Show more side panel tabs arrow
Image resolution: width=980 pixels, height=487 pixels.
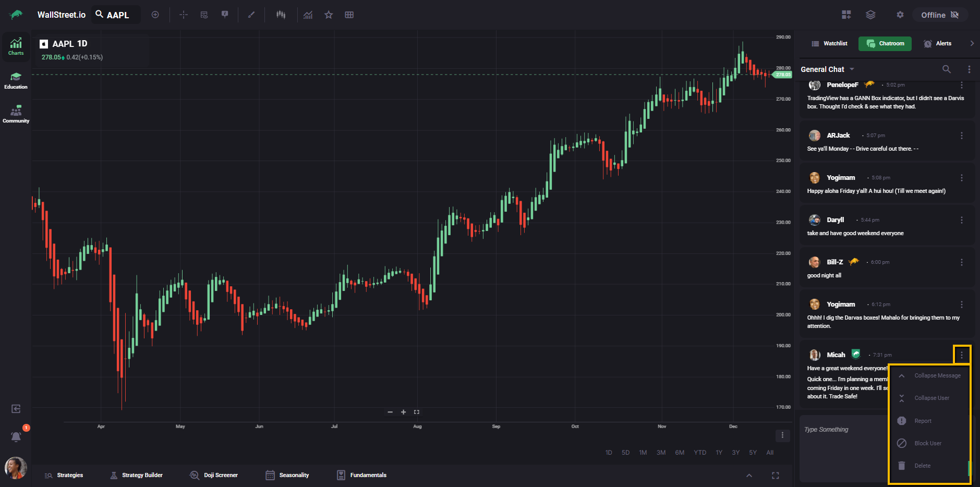[972, 43]
